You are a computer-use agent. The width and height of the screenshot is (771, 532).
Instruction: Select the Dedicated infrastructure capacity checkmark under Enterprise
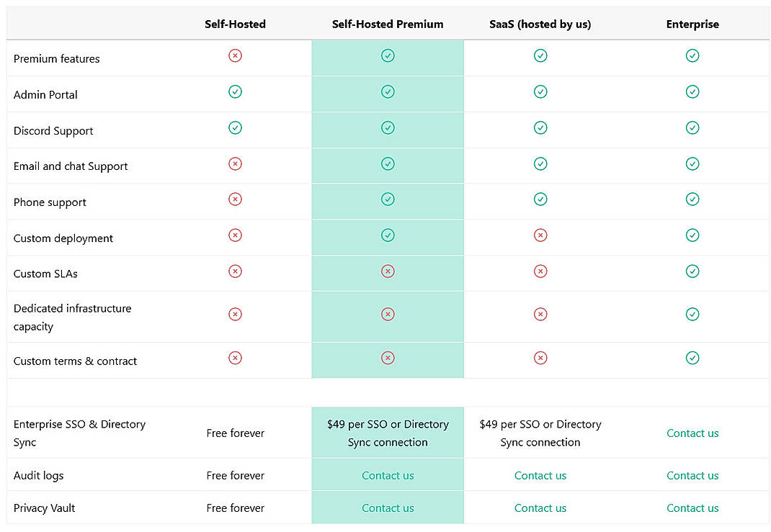(692, 314)
